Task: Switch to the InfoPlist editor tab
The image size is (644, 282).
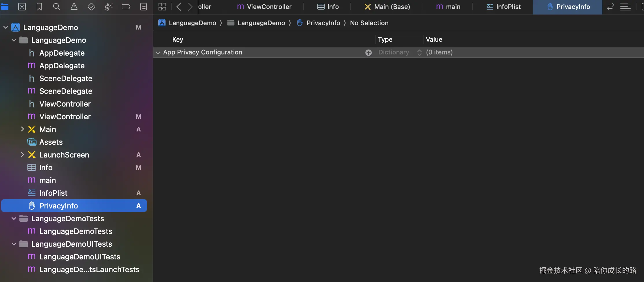Action: pos(503,7)
